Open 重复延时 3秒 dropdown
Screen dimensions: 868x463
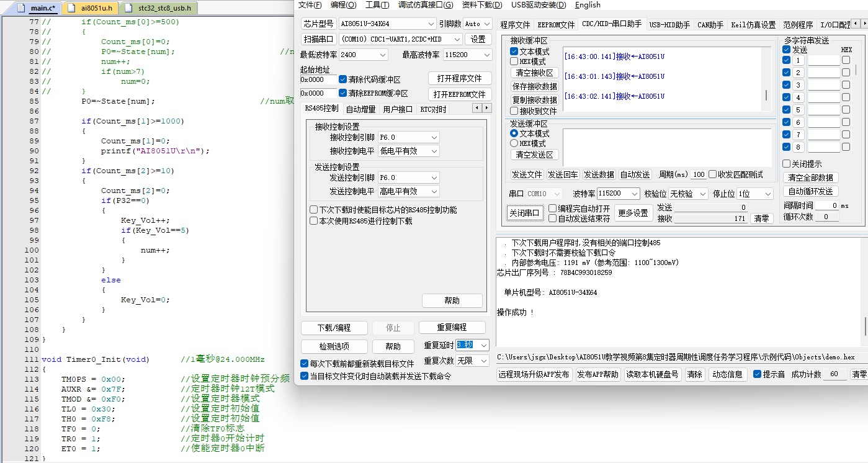click(x=473, y=345)
